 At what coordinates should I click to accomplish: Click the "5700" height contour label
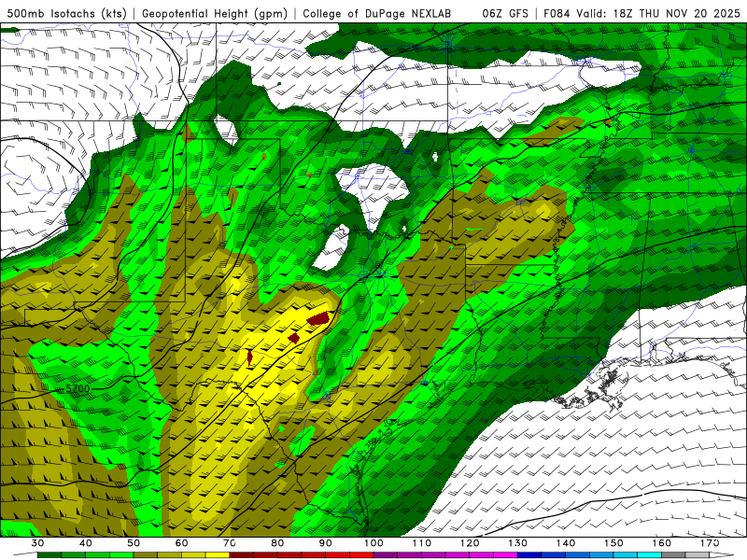click(x=78, y=388)
